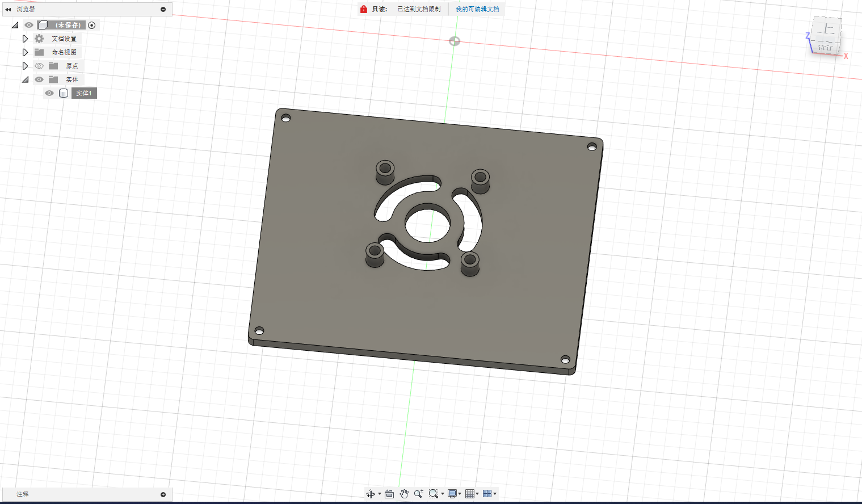Collapse the browser panel with double-arrow icon
862x504 pixels.
pyautogui.click(x=8, y=9)
